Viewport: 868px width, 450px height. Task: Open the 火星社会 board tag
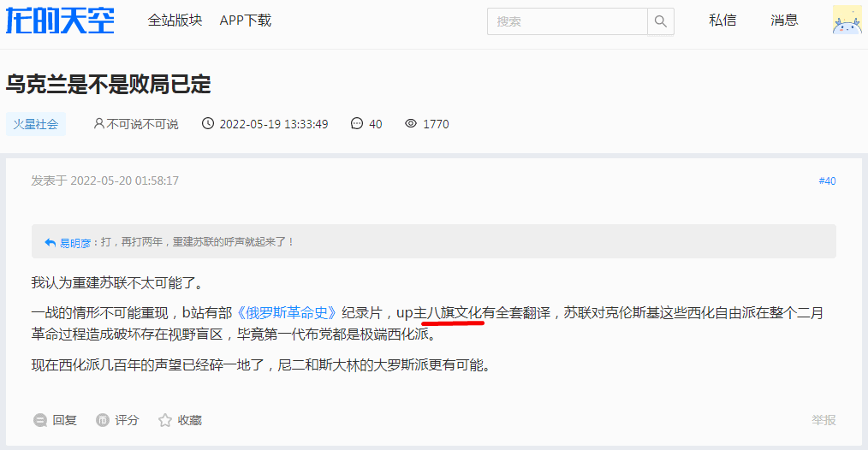tap(36, 124)
